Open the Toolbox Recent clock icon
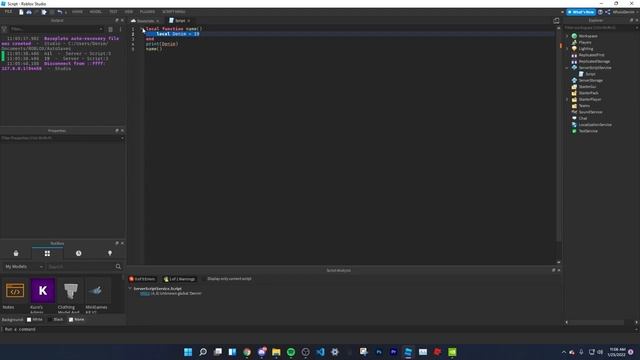Image resolution: width=640 pixels, height=360 pixels. [78, 253]
